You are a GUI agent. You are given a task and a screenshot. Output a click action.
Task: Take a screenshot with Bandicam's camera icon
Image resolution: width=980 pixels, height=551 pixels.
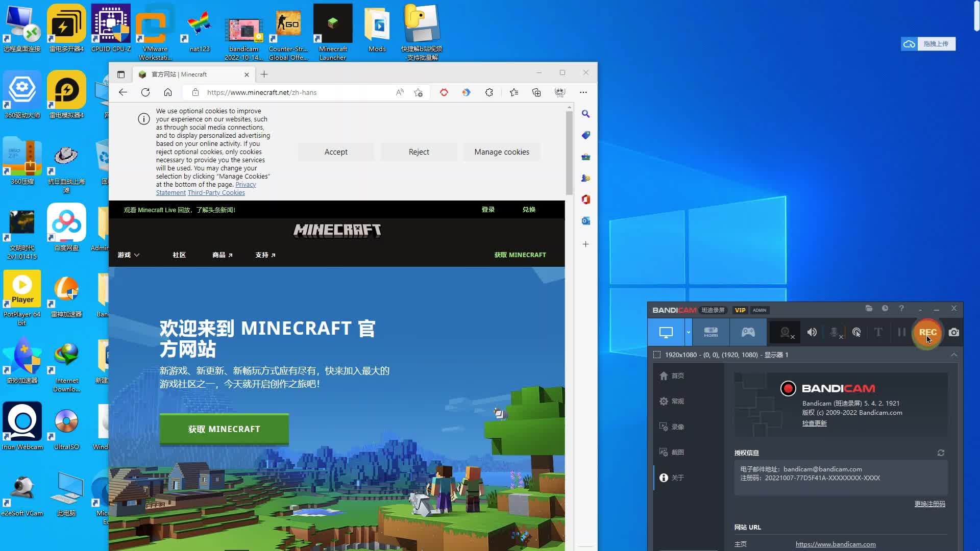pos(953,333)
